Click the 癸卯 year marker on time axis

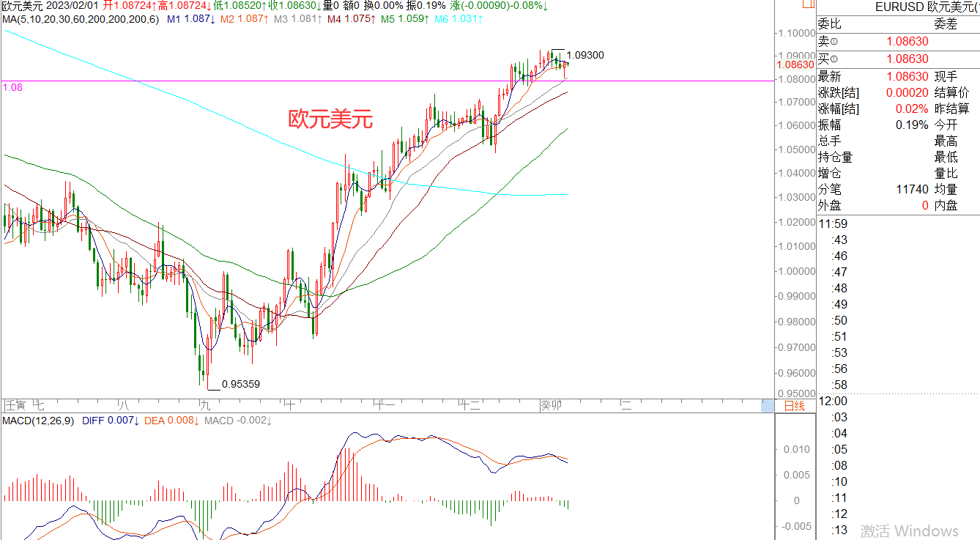coord(551,405)
